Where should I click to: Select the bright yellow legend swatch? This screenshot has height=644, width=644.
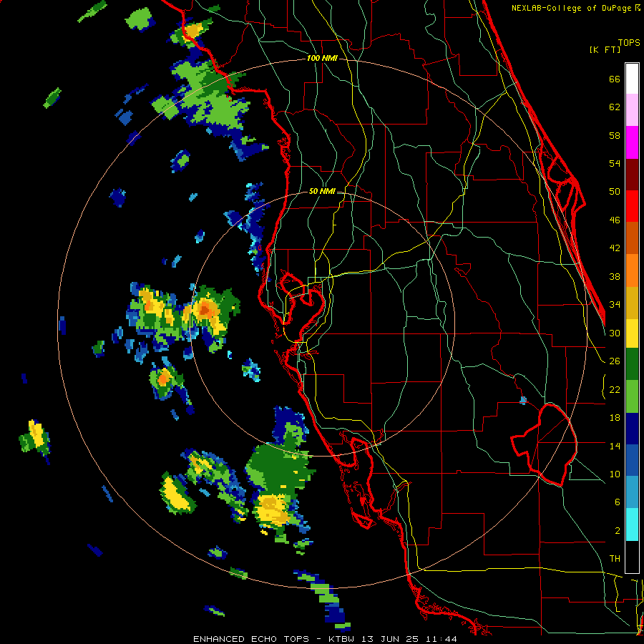(x=632, y=333)
